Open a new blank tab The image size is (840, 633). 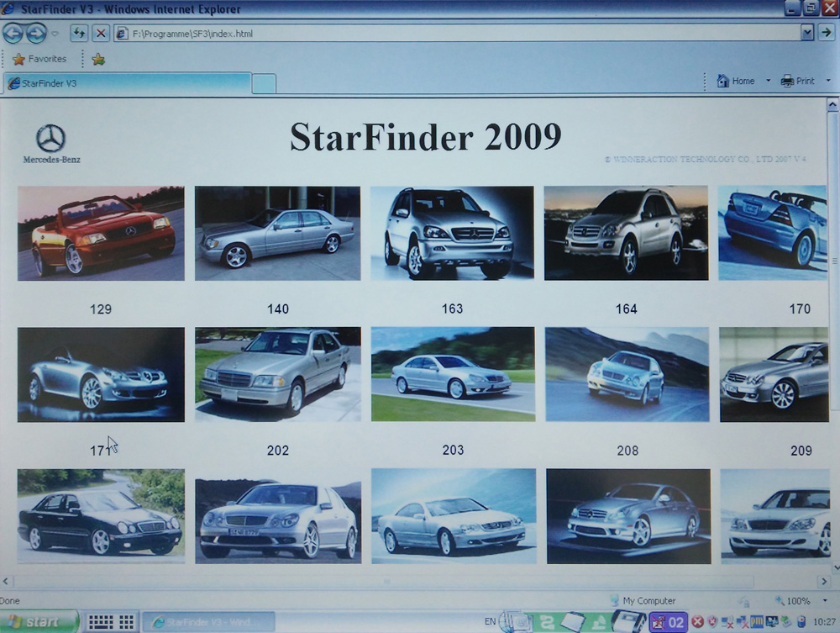pos(264,84)
